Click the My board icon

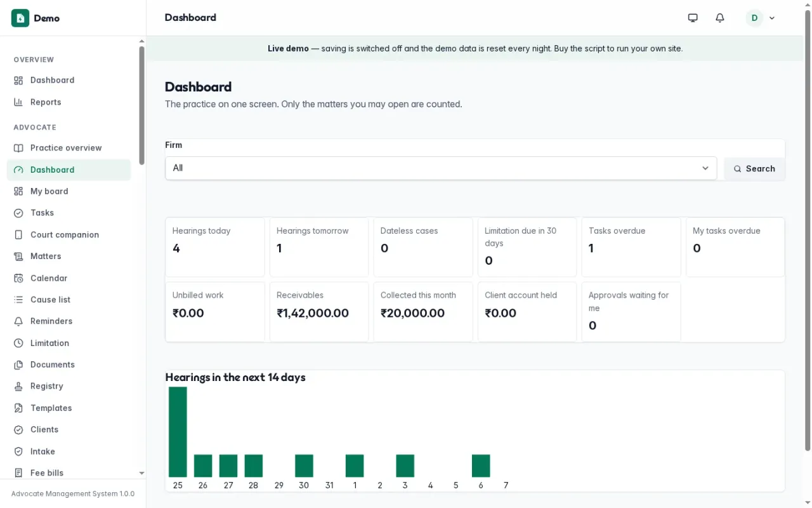(18, 191)
